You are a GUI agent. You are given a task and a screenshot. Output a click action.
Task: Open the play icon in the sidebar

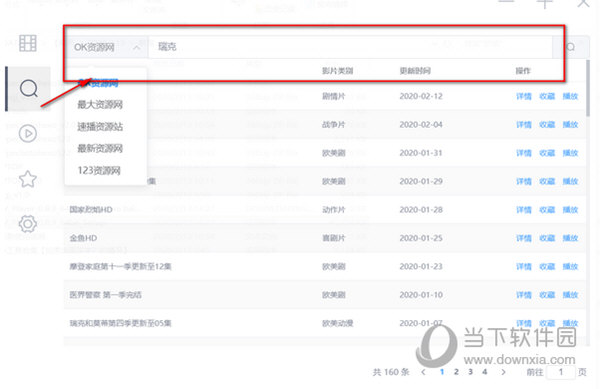(28, 133)
